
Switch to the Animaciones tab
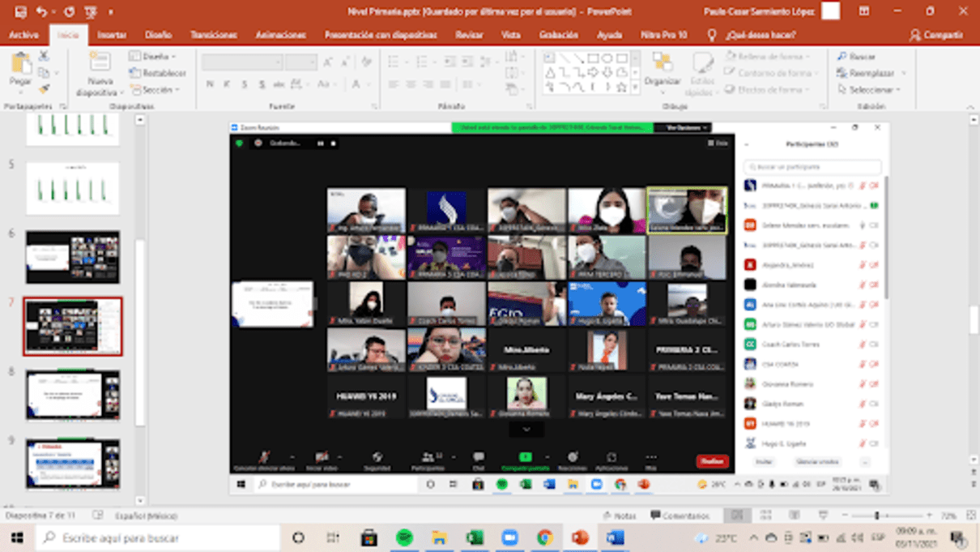(281, 35)
